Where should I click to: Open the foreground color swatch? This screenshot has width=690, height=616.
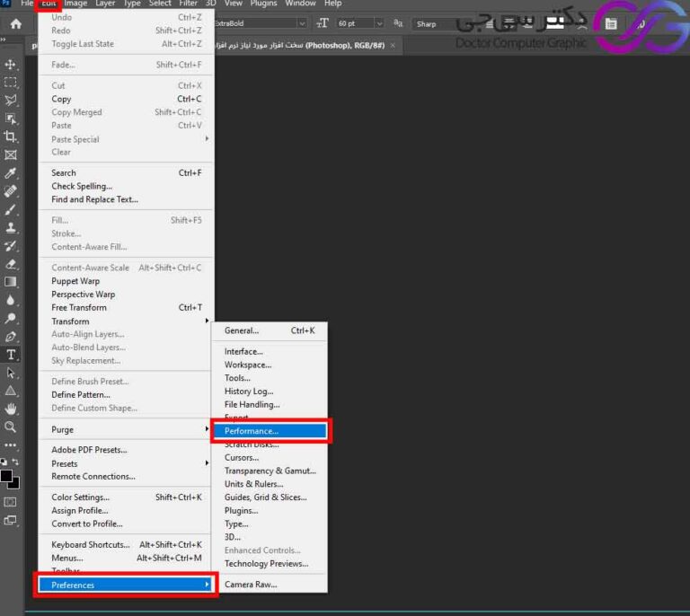(x=5, y=476)
